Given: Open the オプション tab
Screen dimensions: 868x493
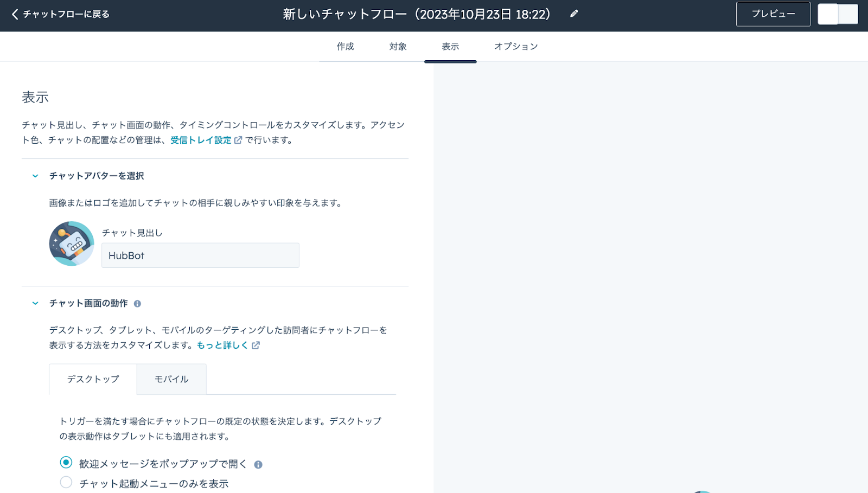Looking at the screenshot, I should pos(516,47).
